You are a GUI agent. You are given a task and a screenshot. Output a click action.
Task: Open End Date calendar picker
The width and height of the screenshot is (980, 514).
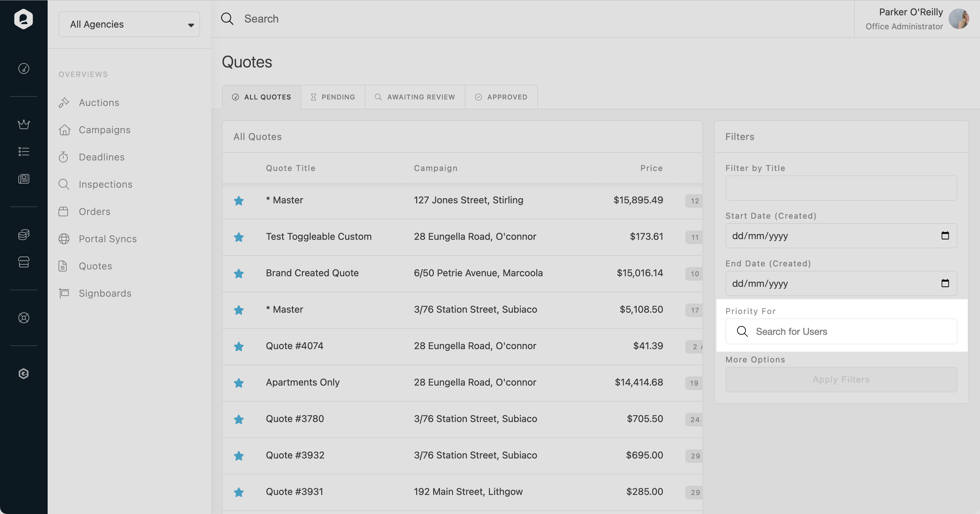point(945,283)
